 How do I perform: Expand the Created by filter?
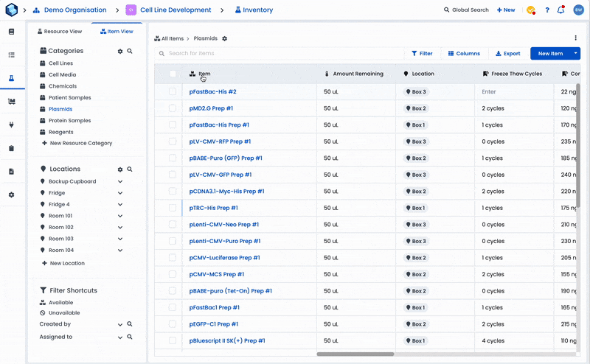coord(120,324)
